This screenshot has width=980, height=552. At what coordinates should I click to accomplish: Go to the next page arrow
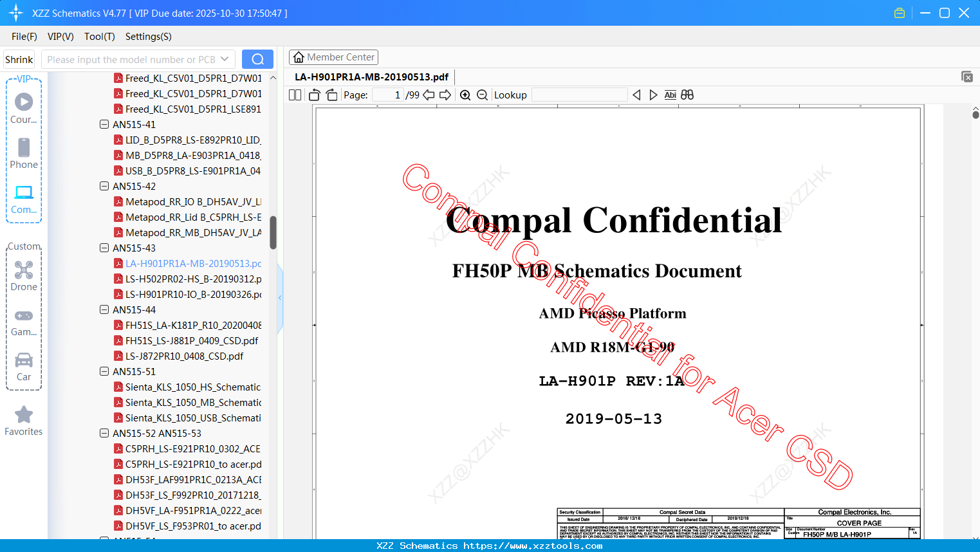click(x=445, y=95)
